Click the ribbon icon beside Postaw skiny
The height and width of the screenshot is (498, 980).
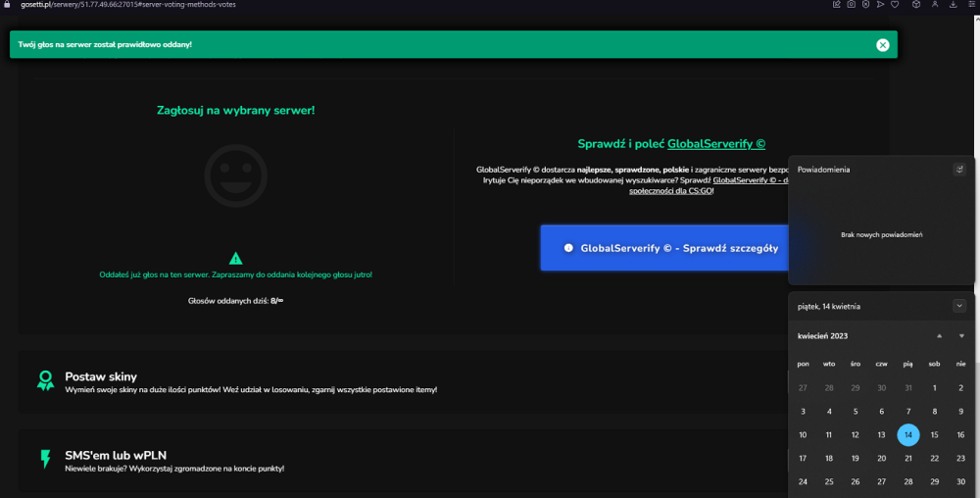pos(45,380)
